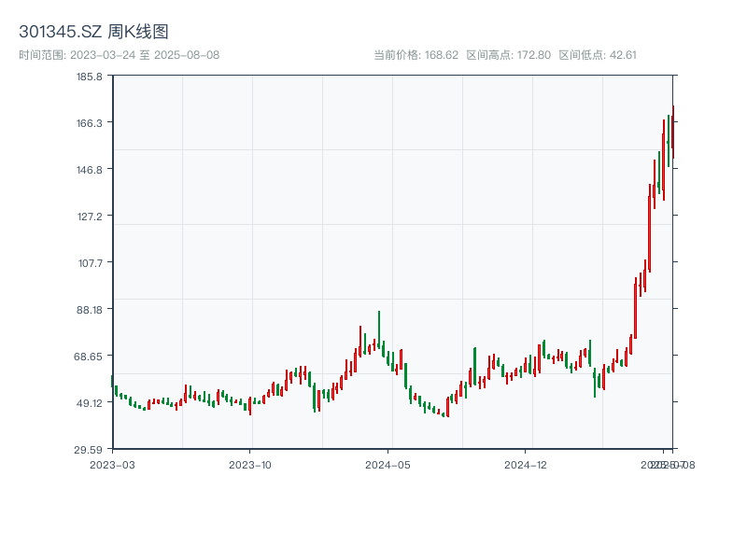Click x-axis label 2023-03

[x=112, y=465]
